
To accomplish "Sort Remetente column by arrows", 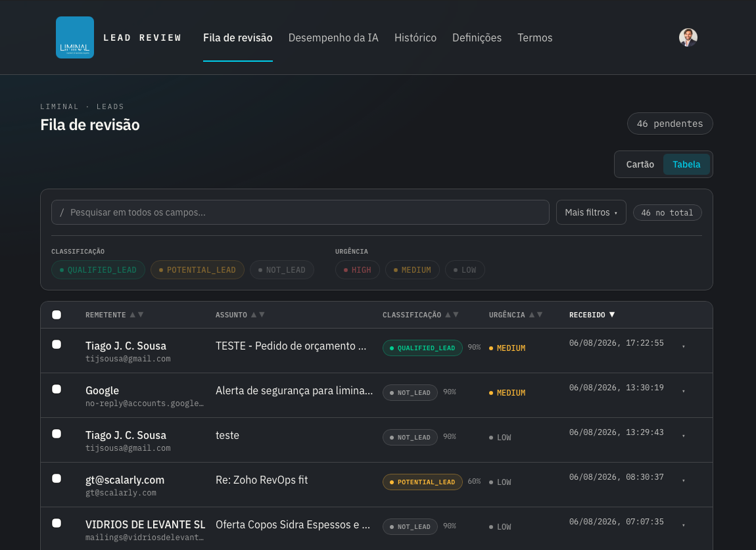I will point(137,315).
